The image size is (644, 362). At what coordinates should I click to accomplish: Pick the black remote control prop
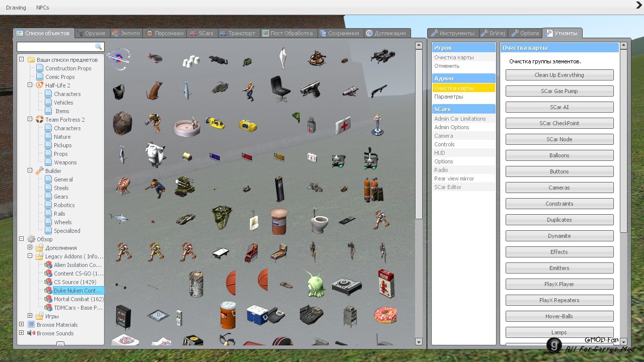(x=347, y=220)
